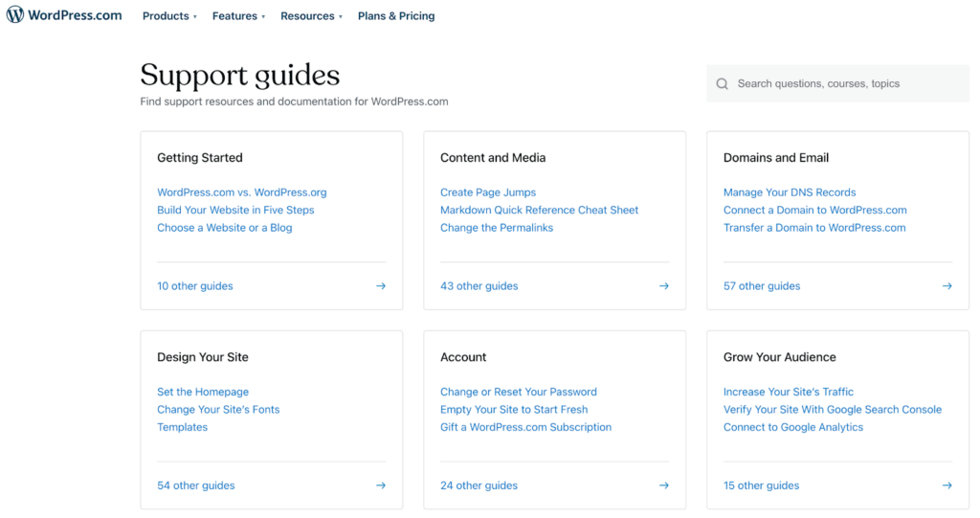Click the search magnifying glass icon
980x518 pixels.
(723, 84)
